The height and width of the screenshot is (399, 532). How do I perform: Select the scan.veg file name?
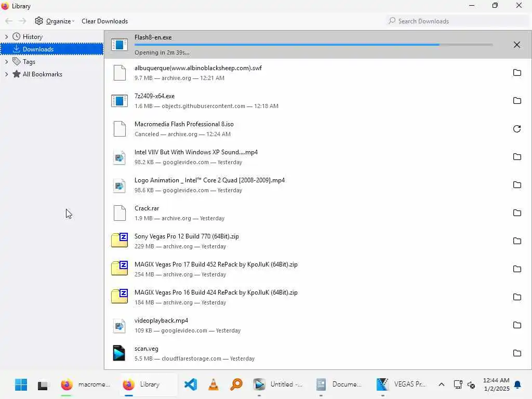point(146,349)
